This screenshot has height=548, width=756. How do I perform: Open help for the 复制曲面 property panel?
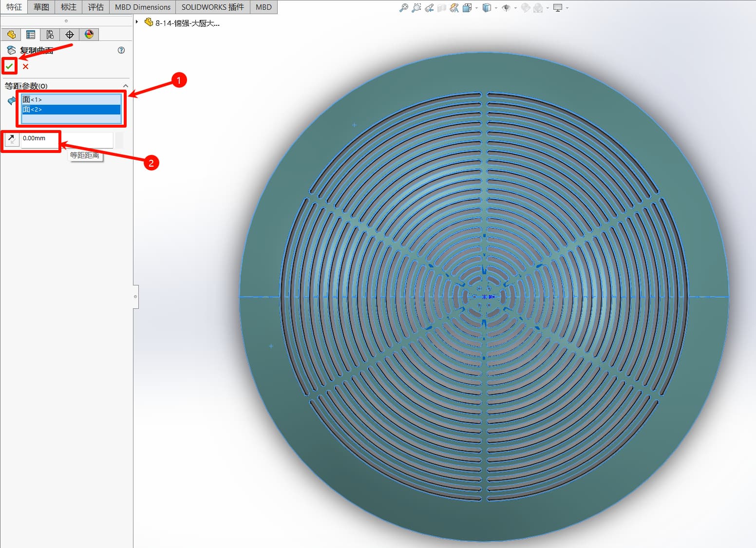coord(121,50)
